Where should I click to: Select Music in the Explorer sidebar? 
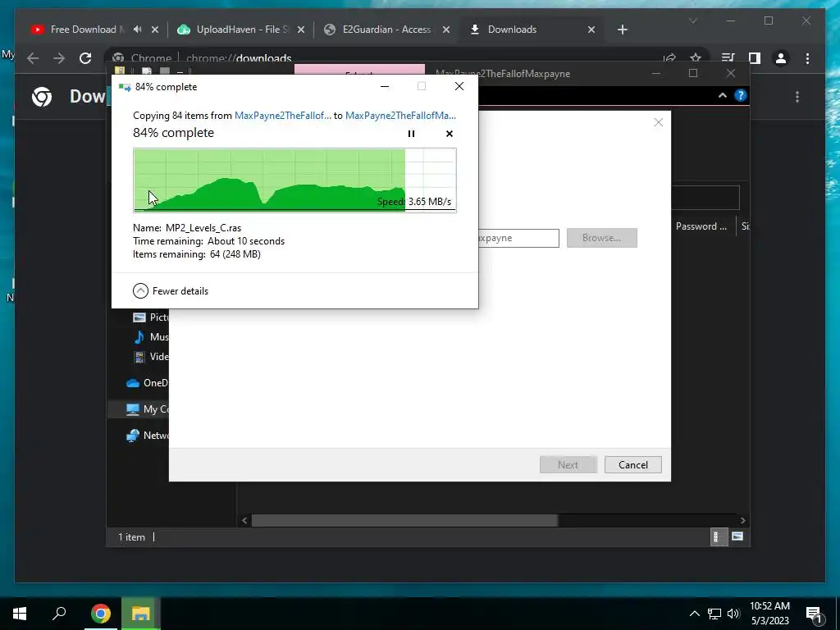click(x=151, y=337)
